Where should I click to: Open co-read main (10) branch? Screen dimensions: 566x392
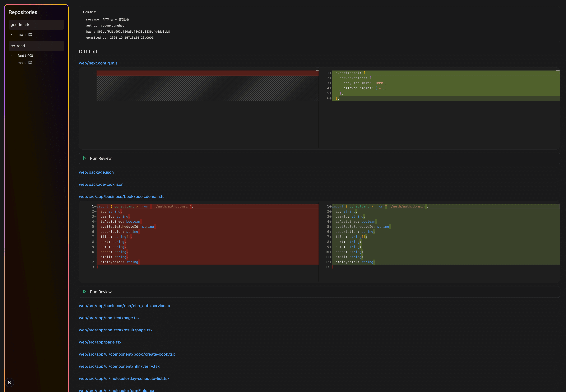point(25,63)
